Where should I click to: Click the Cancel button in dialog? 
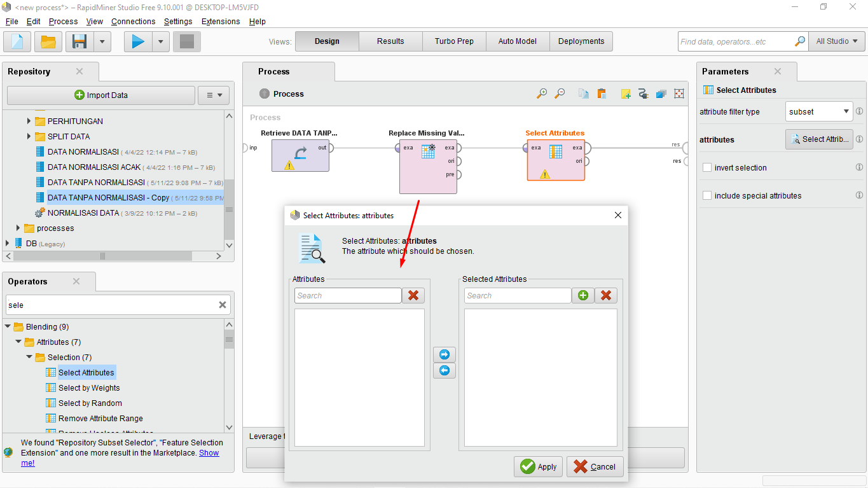[x=595, y=466]
